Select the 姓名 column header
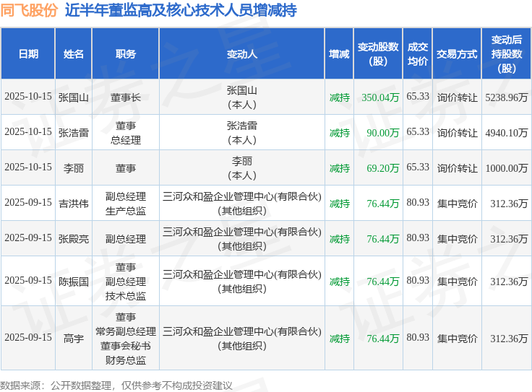Screen dimensions: 532x392 [74, 54]
